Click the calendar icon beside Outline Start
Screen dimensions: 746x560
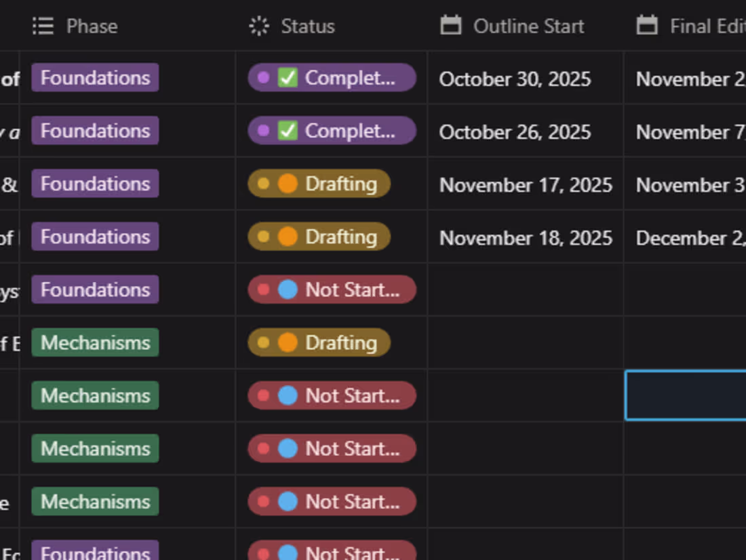450,26
